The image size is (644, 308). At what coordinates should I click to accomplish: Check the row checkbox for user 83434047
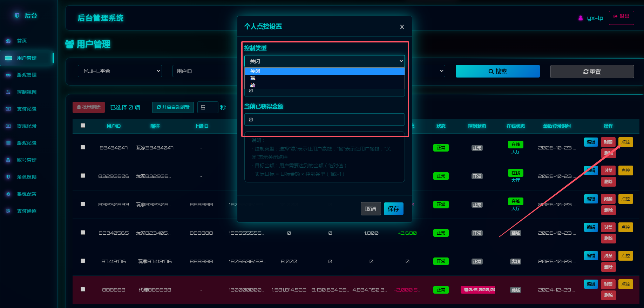(83, 147)
